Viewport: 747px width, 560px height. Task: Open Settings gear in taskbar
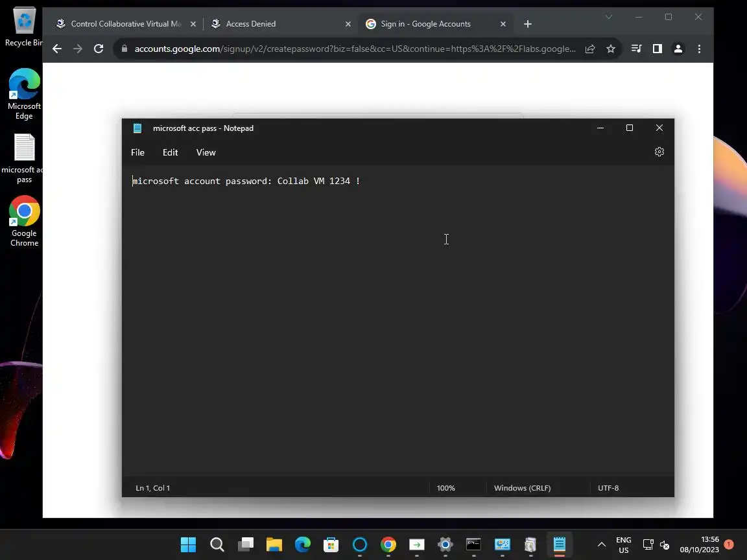point(445,544)
